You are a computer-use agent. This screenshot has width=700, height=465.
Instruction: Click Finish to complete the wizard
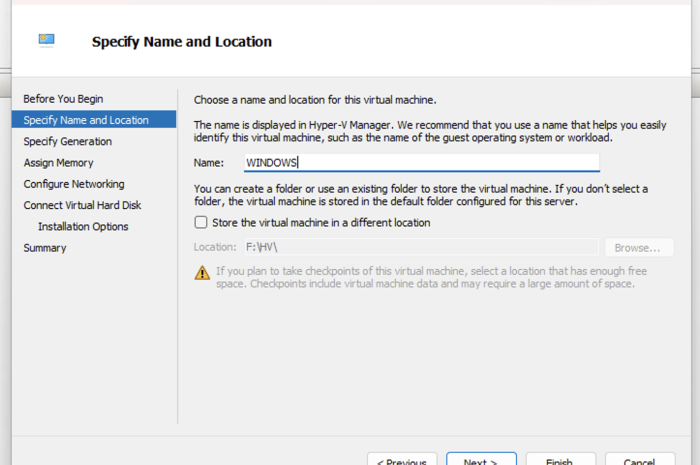(560, 460)
